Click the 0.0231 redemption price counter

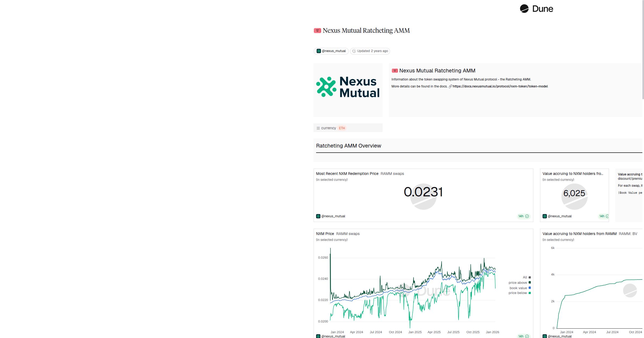tap(423, 192)
